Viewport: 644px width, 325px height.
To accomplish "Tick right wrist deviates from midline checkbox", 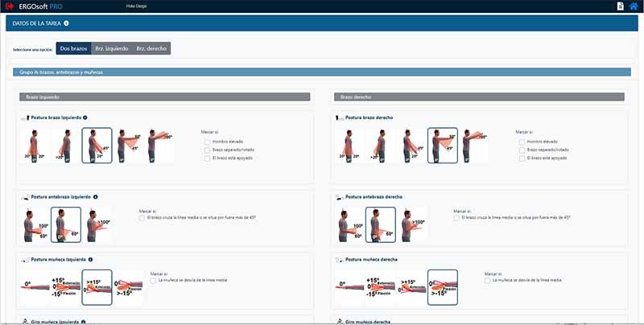I will [x=488, y=281].
